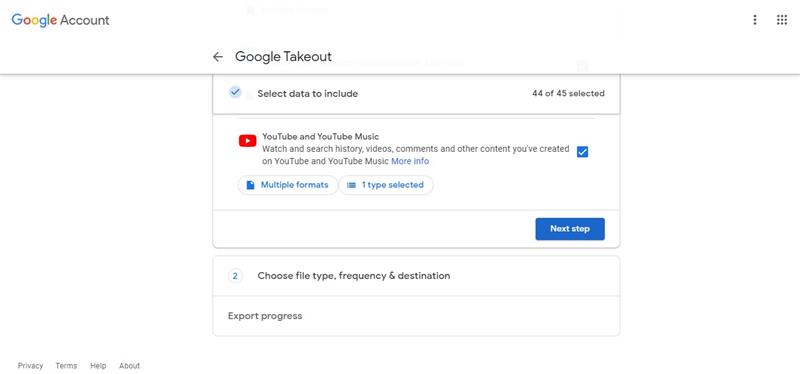
Task: Click the Google Takeout page heading
Action: click(x=283, y=57)
